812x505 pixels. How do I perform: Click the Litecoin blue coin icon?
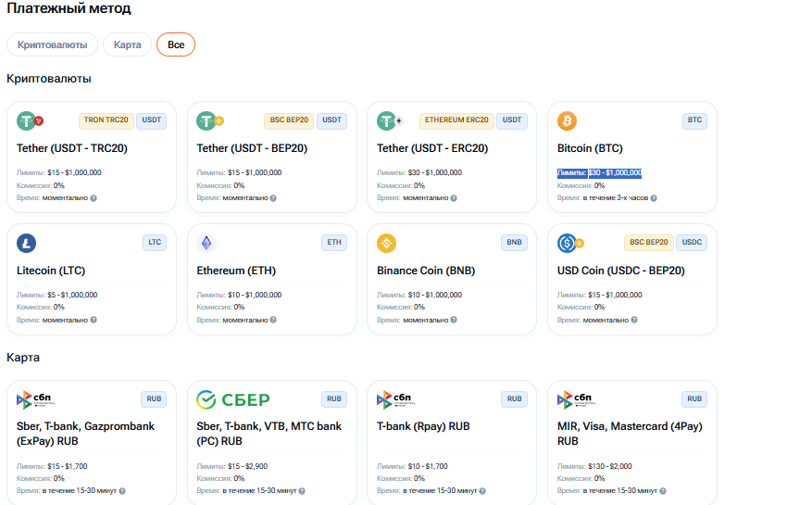[x=27, y=243]
